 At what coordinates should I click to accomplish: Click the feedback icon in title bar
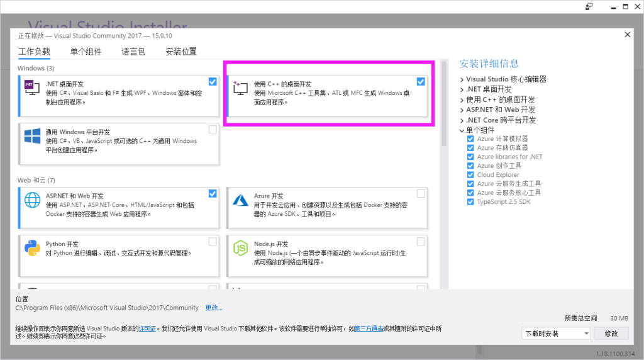(589, 6)
